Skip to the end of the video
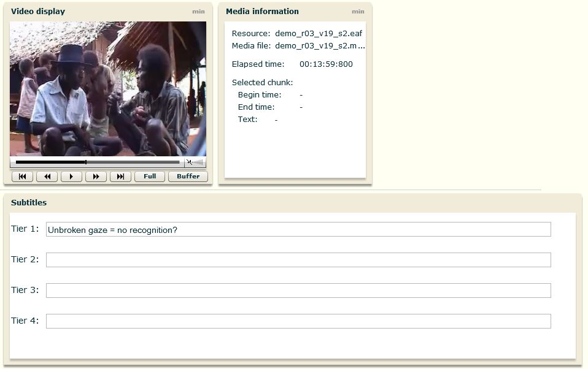Screen dimensions: 588x369 pyautogui.click(x=120, y=177)
